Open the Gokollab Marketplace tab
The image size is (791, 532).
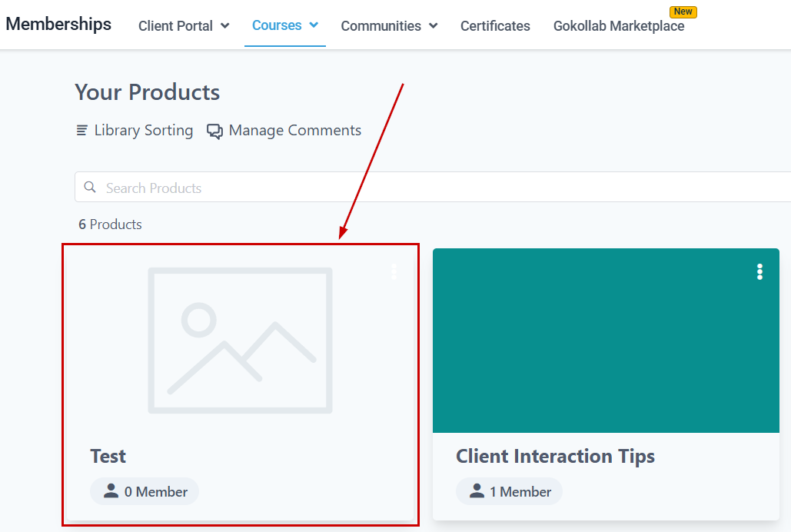618,26
